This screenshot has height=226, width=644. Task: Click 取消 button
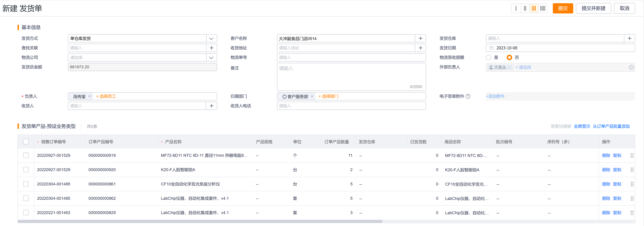pyautogui.click(x=624, y=8)
